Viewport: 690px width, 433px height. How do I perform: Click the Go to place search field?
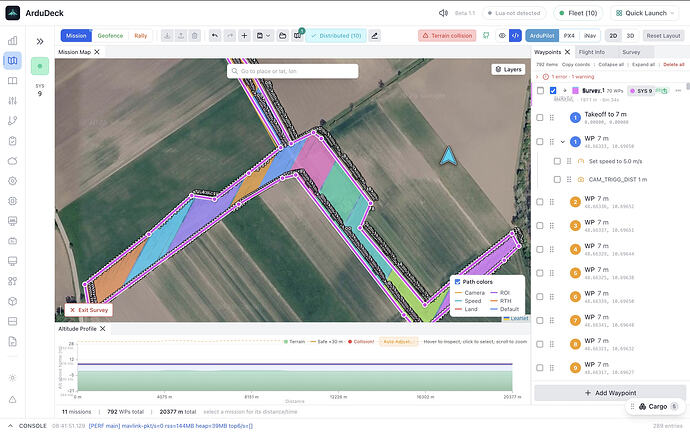[293, 71]
